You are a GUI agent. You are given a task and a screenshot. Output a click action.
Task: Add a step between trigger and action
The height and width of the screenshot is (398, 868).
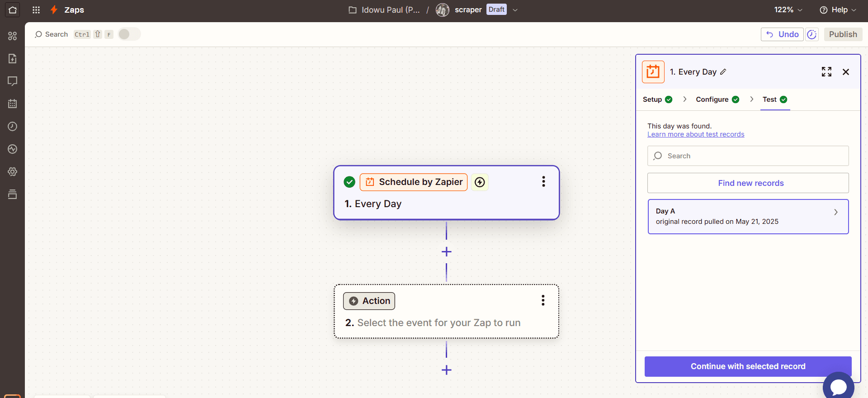pyautogui.click(x=446, y=251)
